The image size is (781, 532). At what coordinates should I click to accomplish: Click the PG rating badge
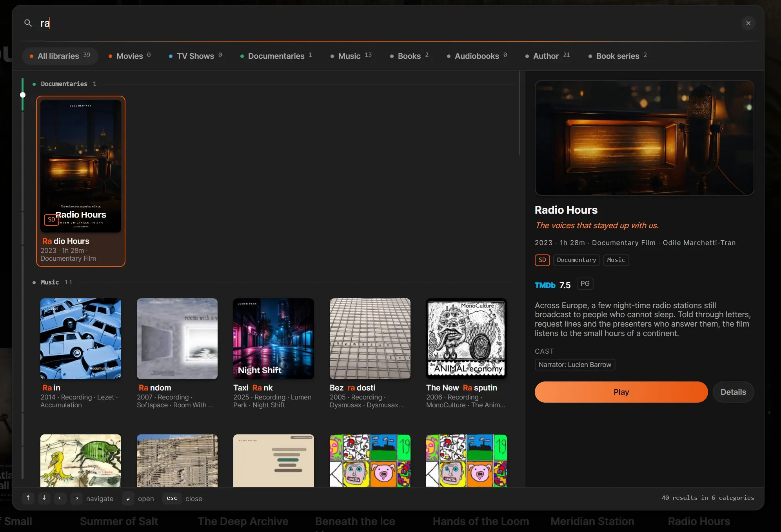pyautogui.click(x=585, y=283)
